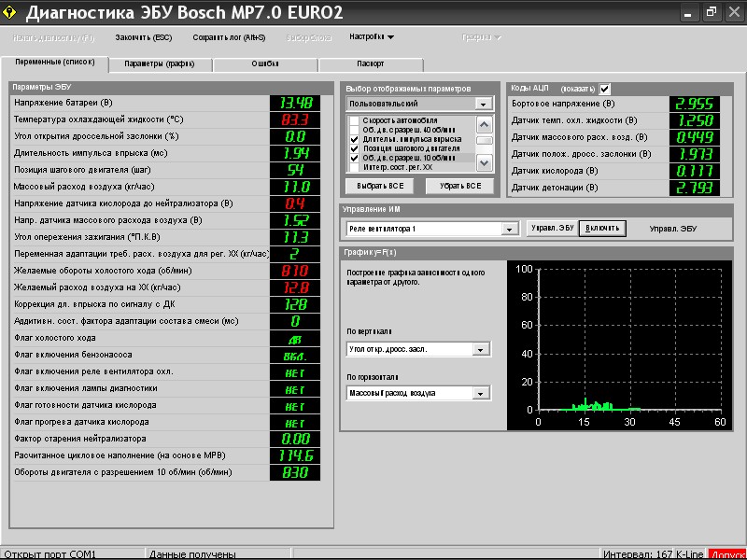Click Интервал: 167 K-Line status text
This screenshot has height=560, width=747.
tap(653, 554)
